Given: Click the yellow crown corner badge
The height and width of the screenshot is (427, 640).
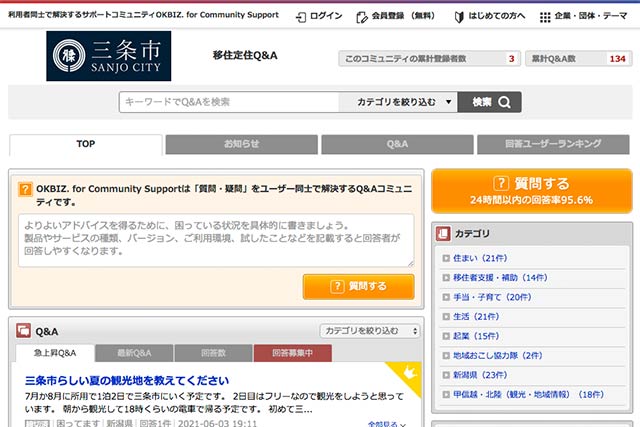Looking at the screenshot, I should coord(409,373).
